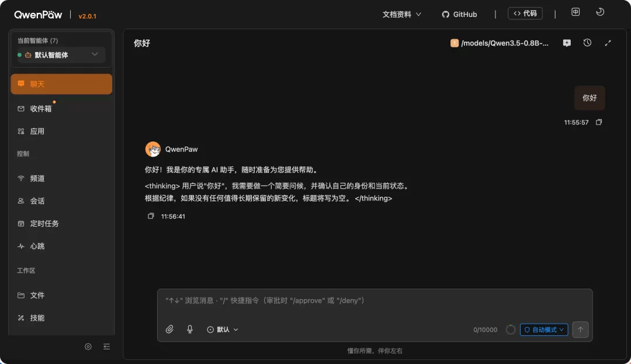Open the GitHub link
The width and height of the screenshot is (631, 364).
coord(459,15)
